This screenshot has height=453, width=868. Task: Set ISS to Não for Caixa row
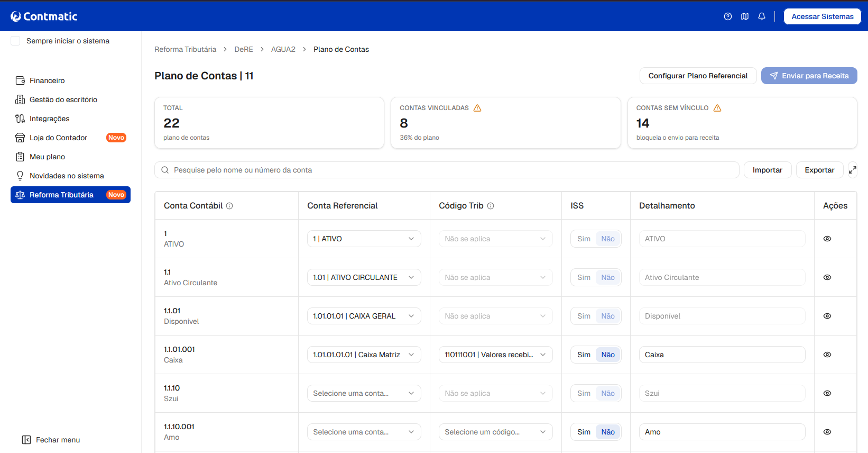point(608,355)
